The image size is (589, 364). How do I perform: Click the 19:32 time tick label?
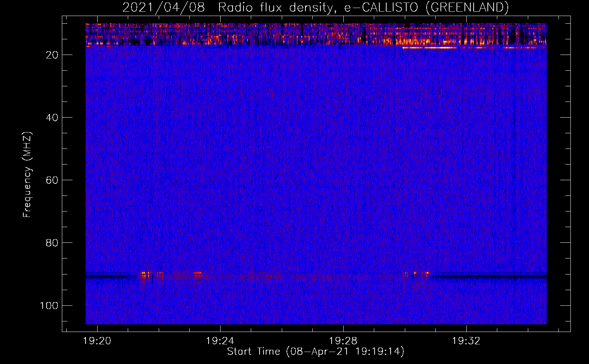466,341
